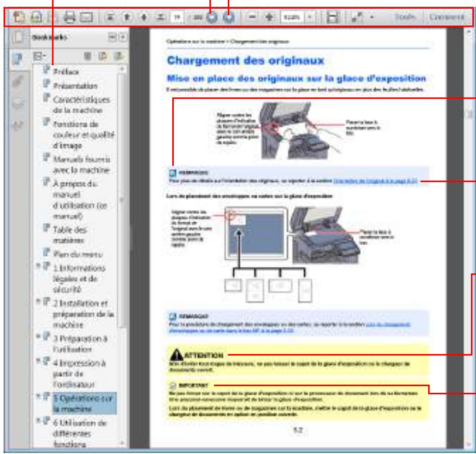476x454 pixels.
Task: Go to Table des matières bookmark
Action: (x=69, y=235)
